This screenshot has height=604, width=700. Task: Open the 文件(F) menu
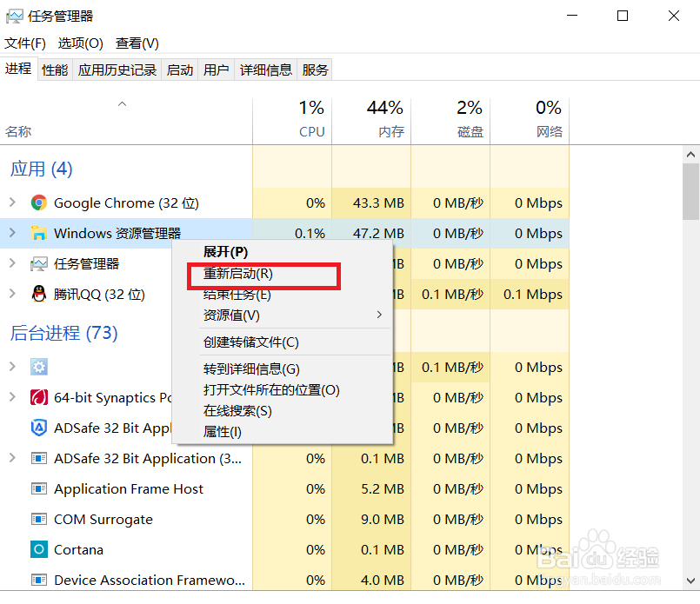25,43
